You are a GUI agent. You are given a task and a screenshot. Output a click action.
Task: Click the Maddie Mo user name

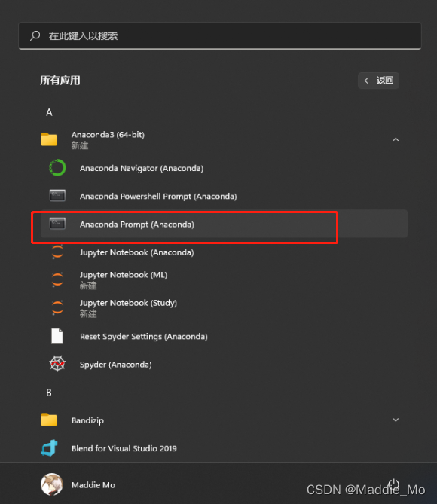pos(93,484)
